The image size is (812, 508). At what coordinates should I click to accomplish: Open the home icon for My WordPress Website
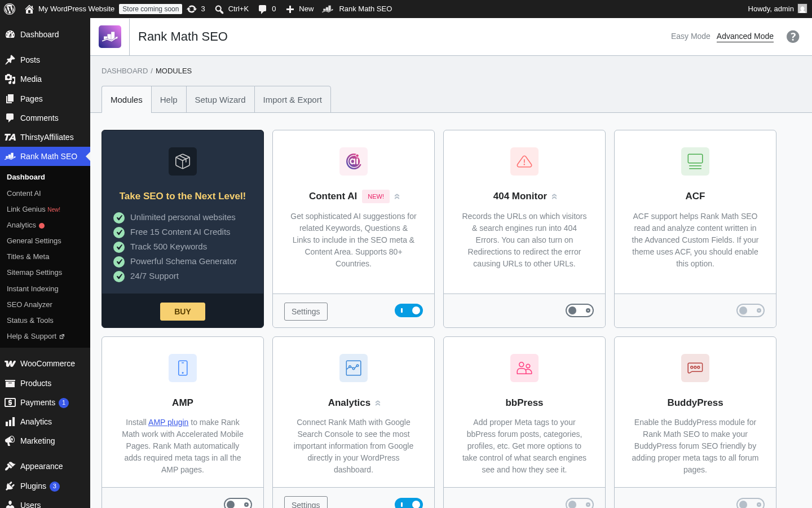click(x=29, y=9)
